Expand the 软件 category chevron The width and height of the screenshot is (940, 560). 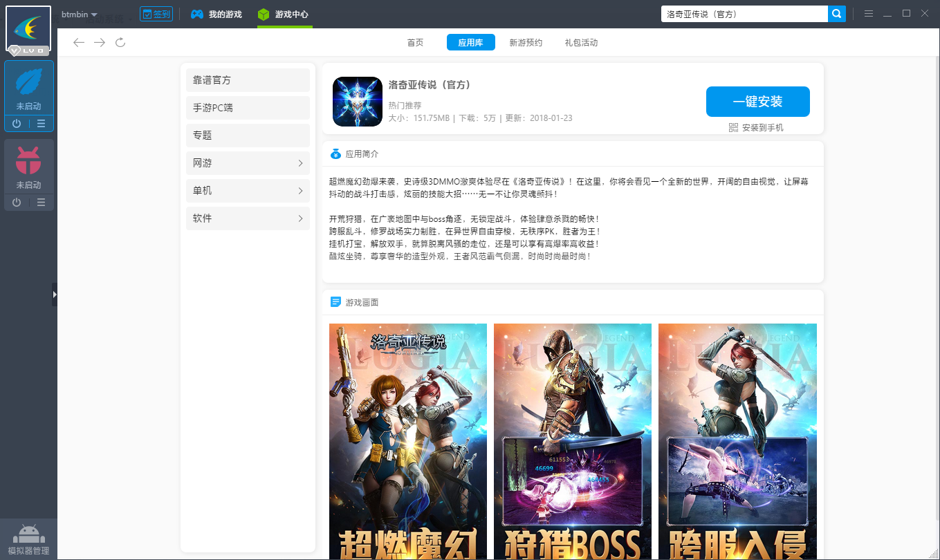(300, 218)
